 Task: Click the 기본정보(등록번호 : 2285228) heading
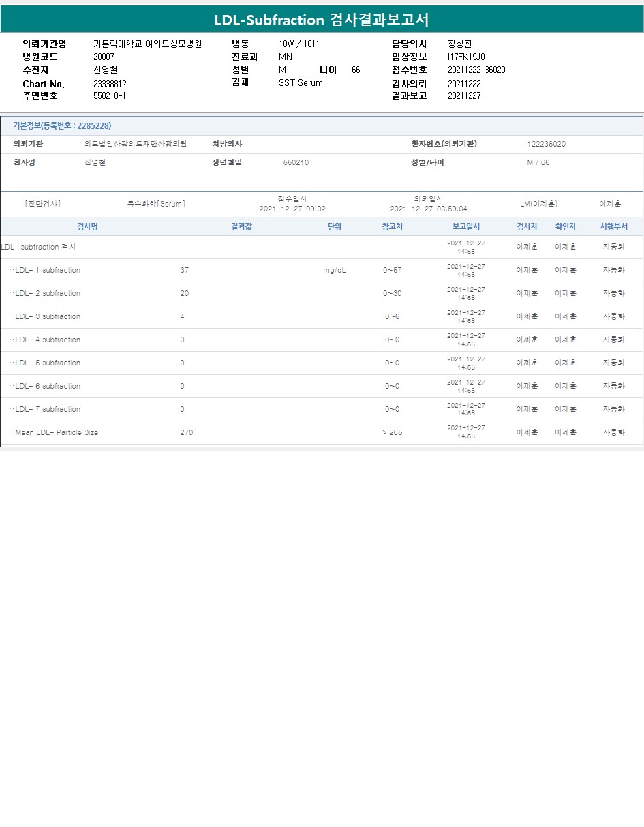coord(62,125)
